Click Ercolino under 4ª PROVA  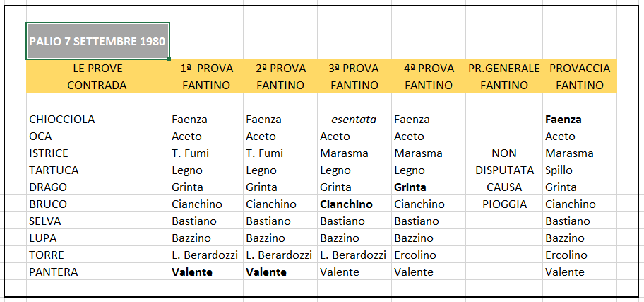pos(415,255)
